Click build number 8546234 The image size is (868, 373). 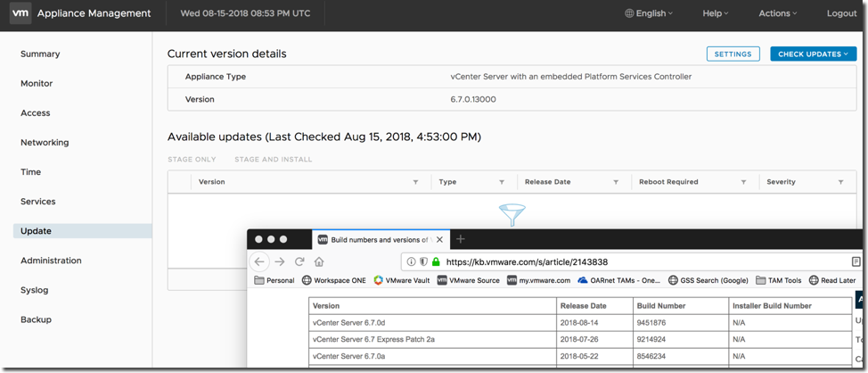tap(651, 356)
